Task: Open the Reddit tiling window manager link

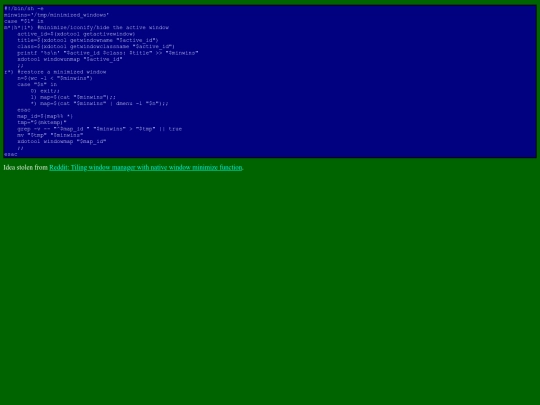Action: coord(146,168)
